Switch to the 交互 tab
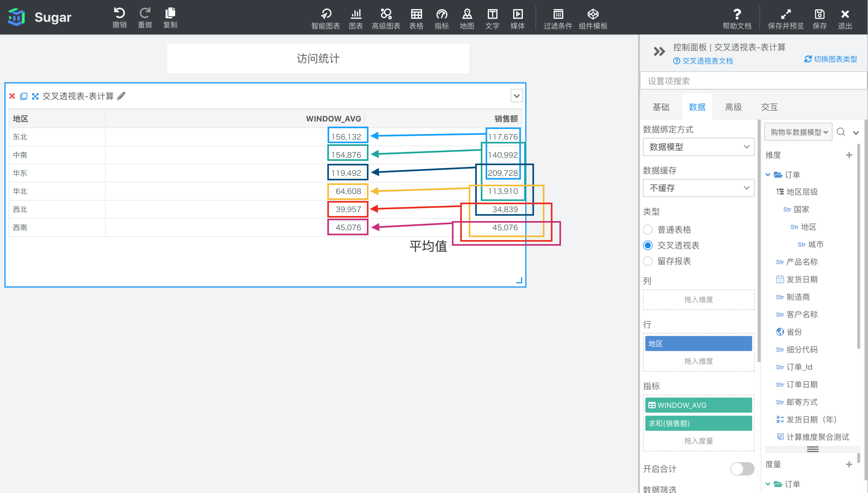868x493 pixels. point(770,107)
